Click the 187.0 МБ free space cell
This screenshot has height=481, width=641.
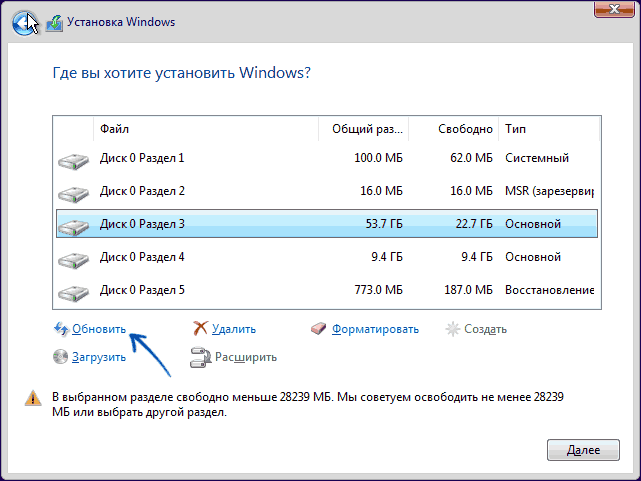click(468, 290)
